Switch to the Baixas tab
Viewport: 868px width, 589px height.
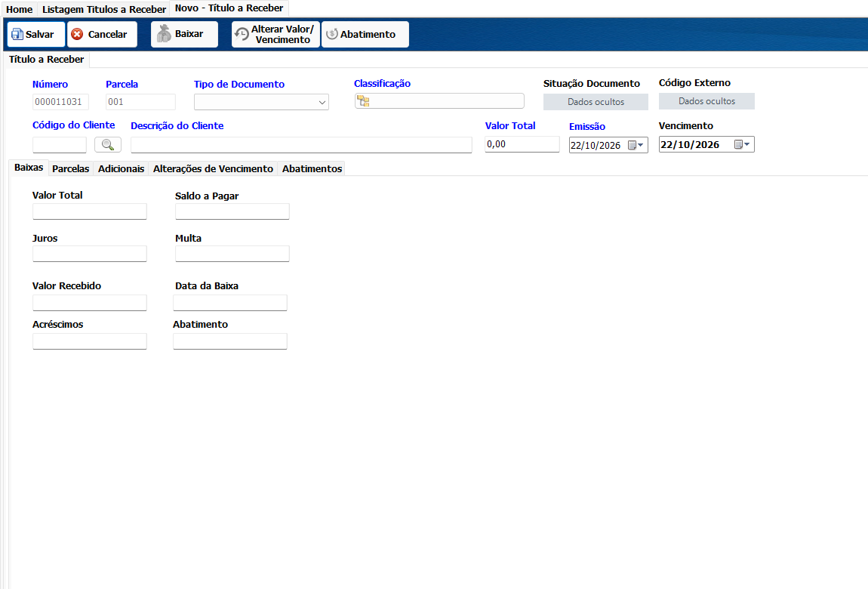pos(29,168)
